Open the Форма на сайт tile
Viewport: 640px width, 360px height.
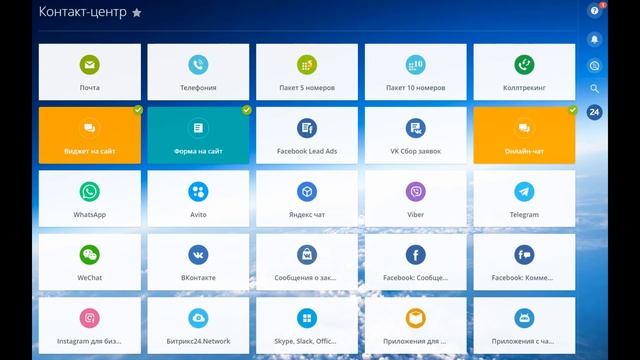coord(198,135)
